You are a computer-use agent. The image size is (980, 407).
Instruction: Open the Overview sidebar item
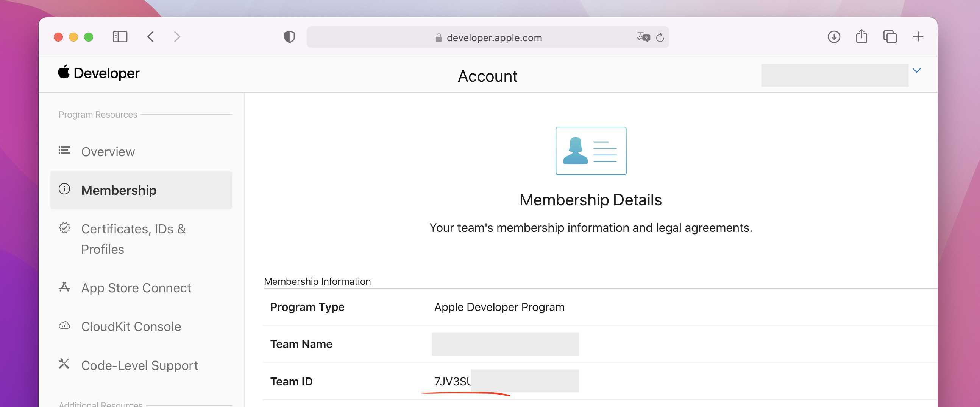pyautogui.click(x=141, y=152)
